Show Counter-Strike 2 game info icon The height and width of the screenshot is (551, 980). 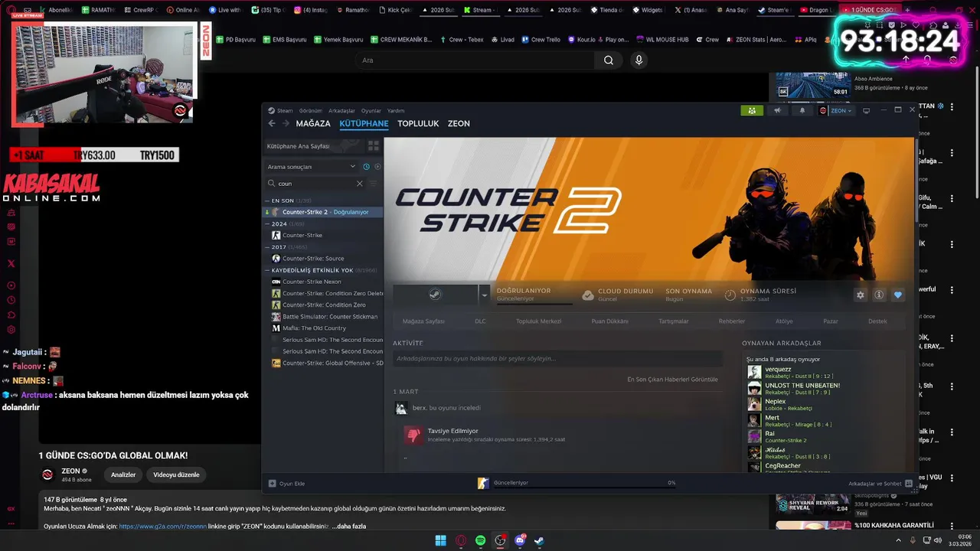click(880, 295)
